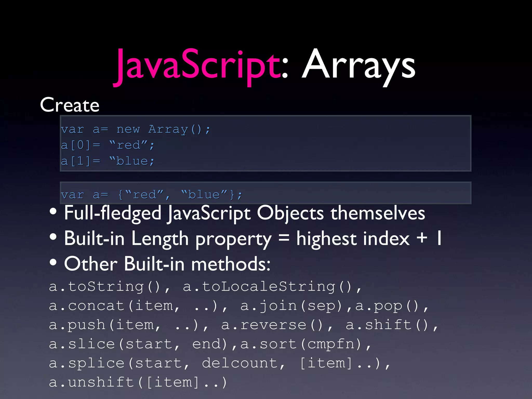
Task: Click the line 'a.toString(), a.toLocaleString(),'
Action: click(x=205, y=287)
